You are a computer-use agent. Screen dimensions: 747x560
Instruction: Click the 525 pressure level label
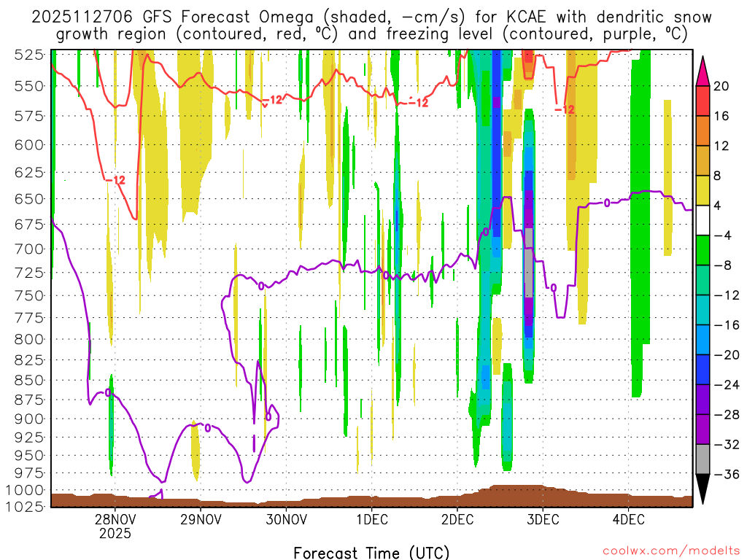pos(29,55)
